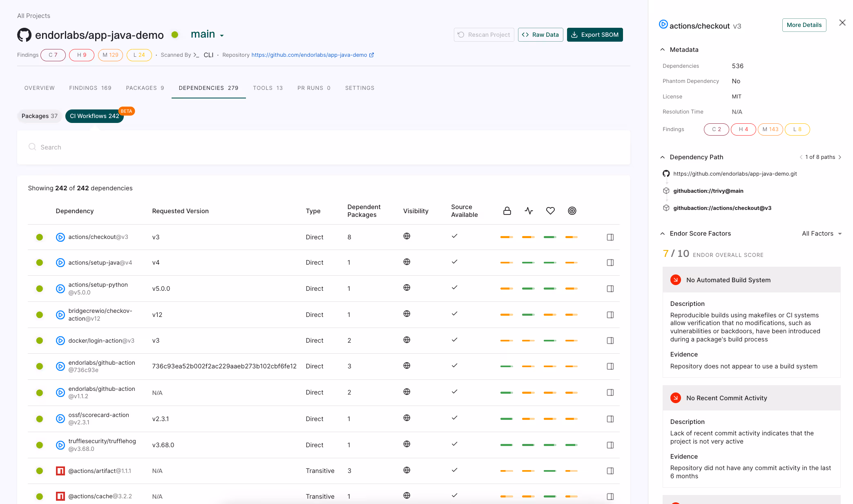Open the All Factors filter dropdown
853x504 pixels.
pyautogui.click(x=822, y=234)
